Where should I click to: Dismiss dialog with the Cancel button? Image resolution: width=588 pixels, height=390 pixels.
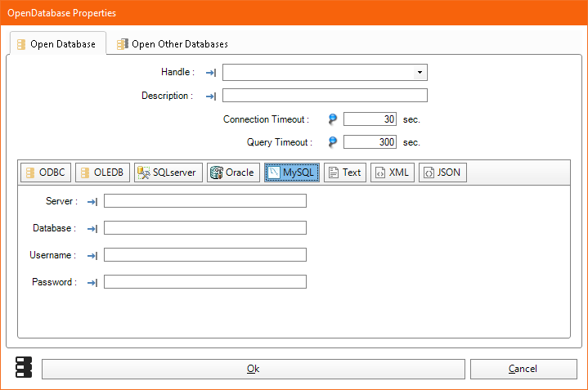(x=523, y=369)
